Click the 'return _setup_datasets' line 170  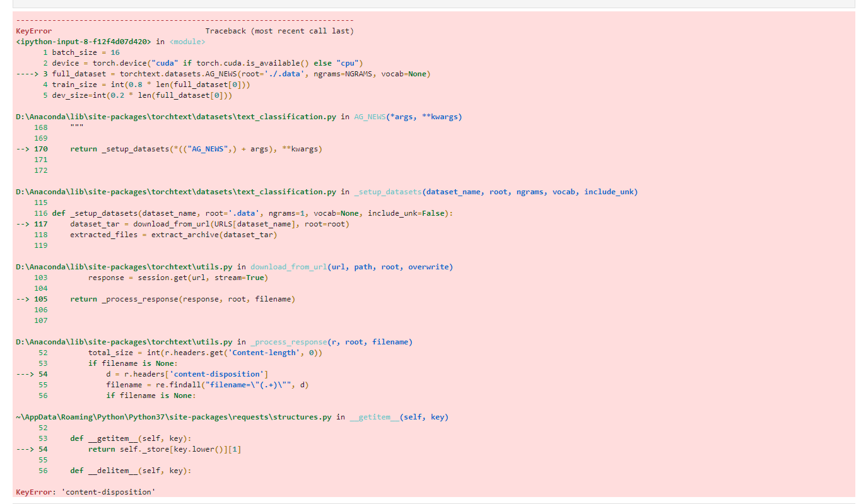(x=196, y=149)
